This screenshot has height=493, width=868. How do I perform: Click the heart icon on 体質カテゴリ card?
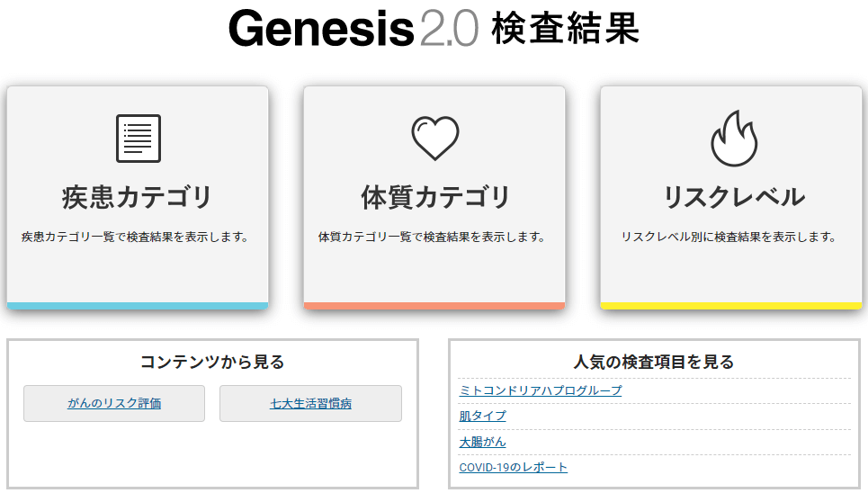[435, 138]
